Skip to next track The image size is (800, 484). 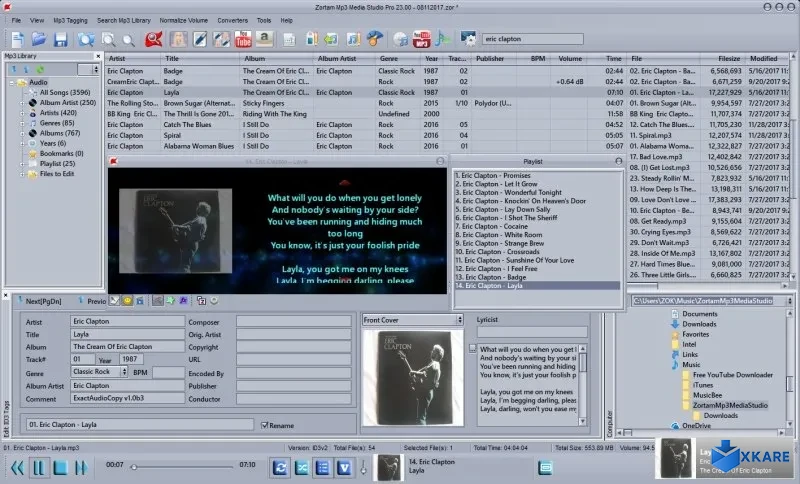tap(81, 467)
